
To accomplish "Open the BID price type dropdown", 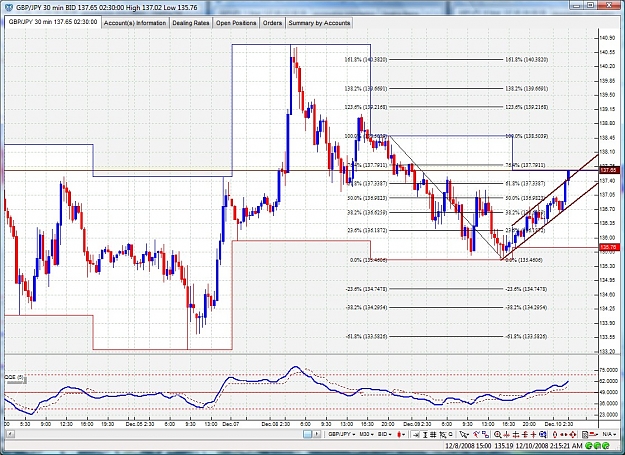I will coord(385,434).
